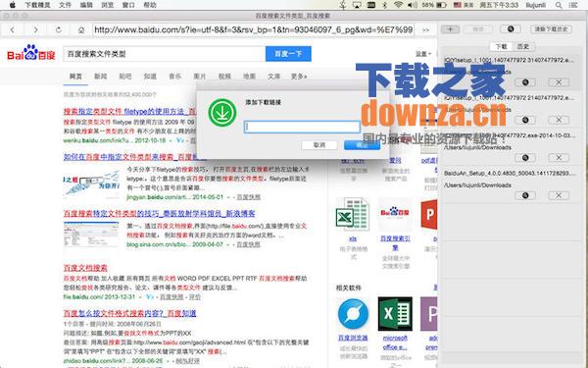The image size is (588, 368).
Task: Select the 视频 search tab
Action: pos(224,77)
